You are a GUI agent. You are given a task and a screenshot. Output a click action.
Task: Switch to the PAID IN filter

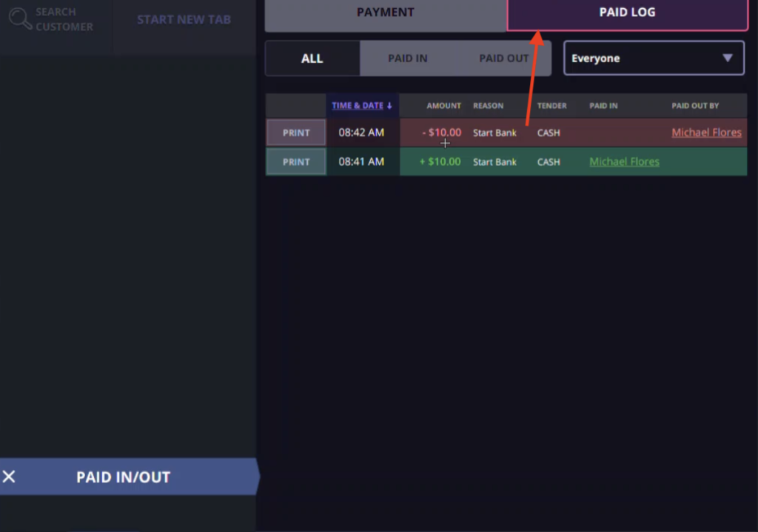pyautogui.click(x=406, y=58)
